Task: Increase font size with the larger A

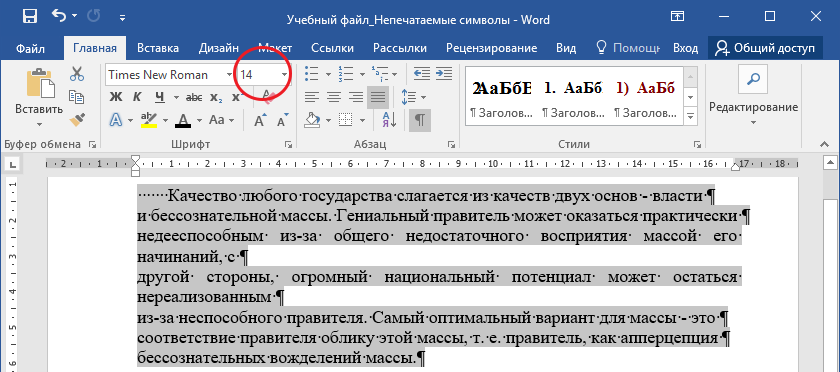Action: [x=260, y=120]
